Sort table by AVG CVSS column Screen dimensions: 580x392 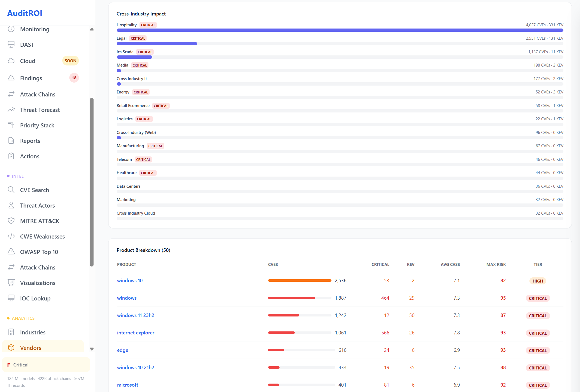pyautogui.click(x=450, y=265)
